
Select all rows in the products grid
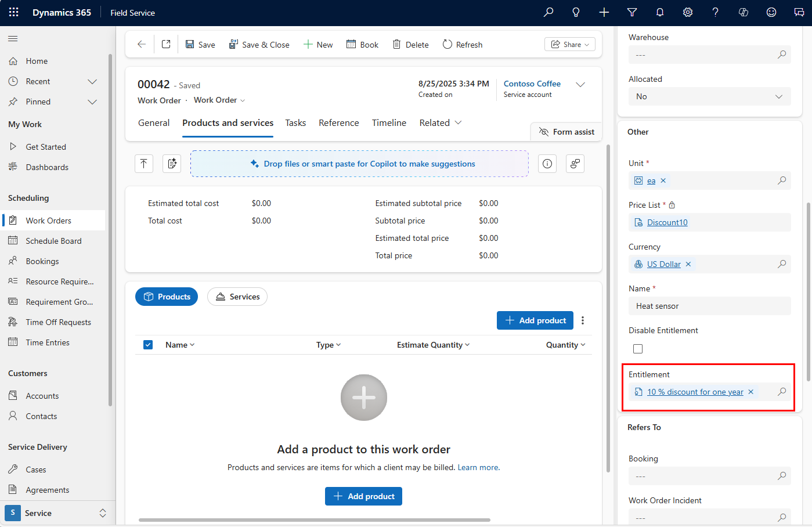coord(148,344)
